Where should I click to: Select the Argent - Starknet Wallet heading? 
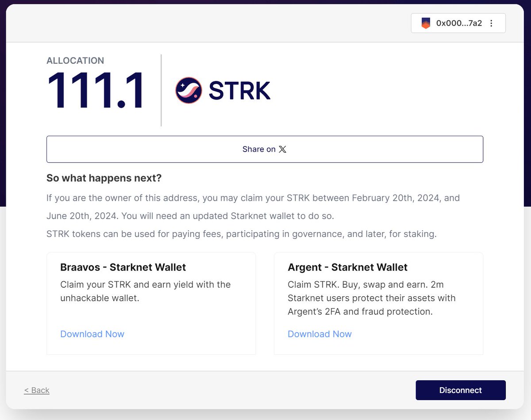(x=347, y=267)
